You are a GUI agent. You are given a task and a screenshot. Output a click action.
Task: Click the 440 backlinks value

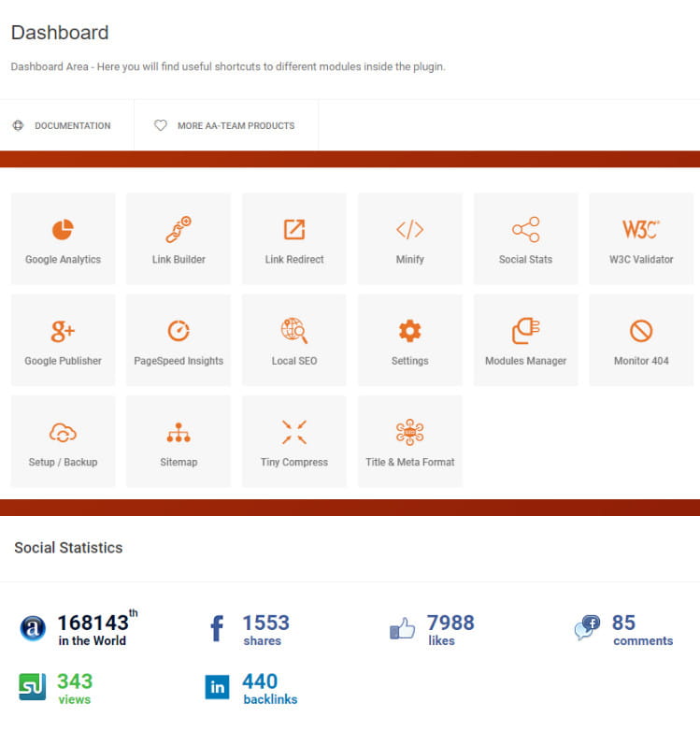(260, 681)
